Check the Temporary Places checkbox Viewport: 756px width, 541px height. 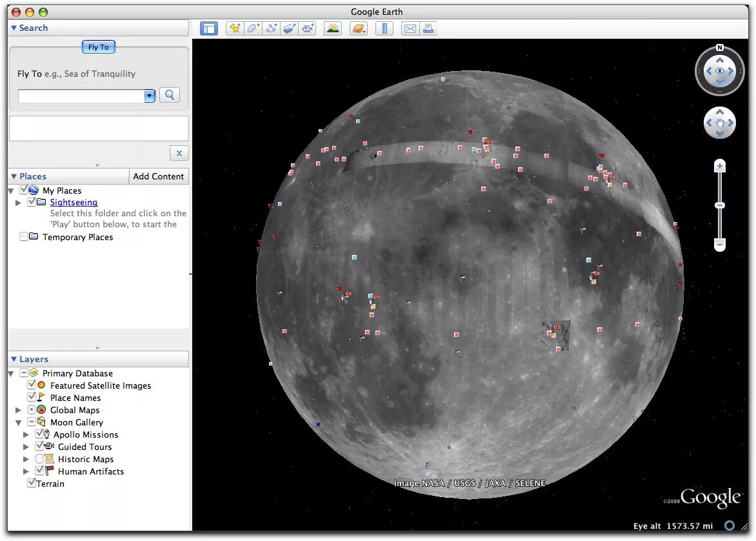tap(23, 236)
